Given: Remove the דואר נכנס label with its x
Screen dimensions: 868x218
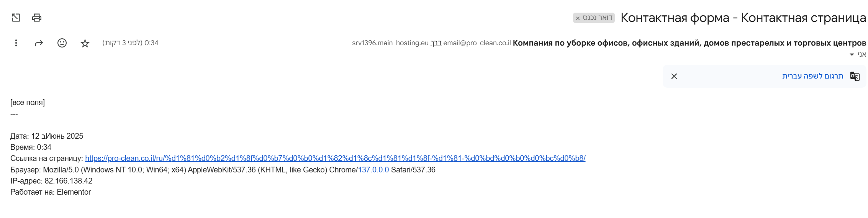Looking at the screenshot, I should (578, 18).
